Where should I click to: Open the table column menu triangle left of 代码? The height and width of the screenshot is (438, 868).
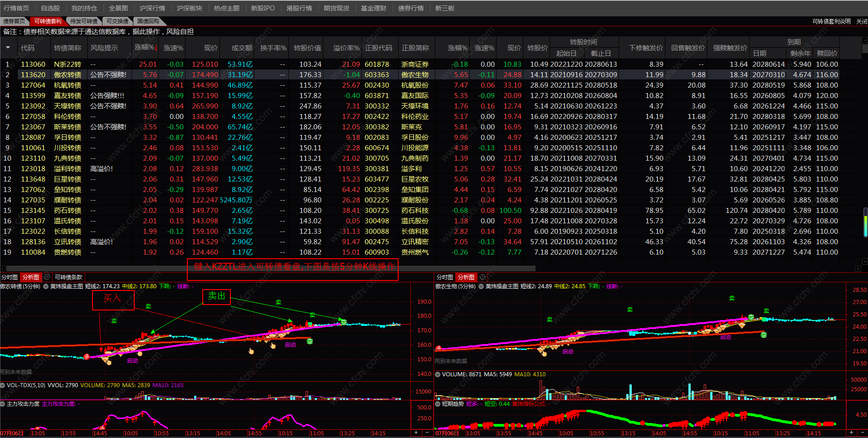[x=8, y=48]
